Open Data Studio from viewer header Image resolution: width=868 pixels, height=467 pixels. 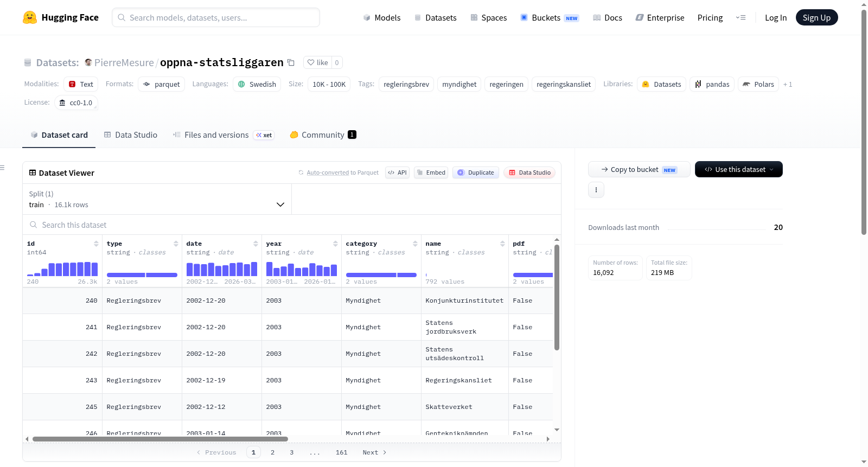[529, 172]
